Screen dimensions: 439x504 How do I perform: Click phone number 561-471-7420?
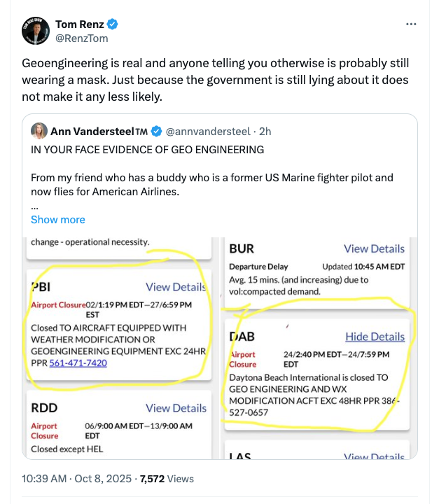[77, 363]
